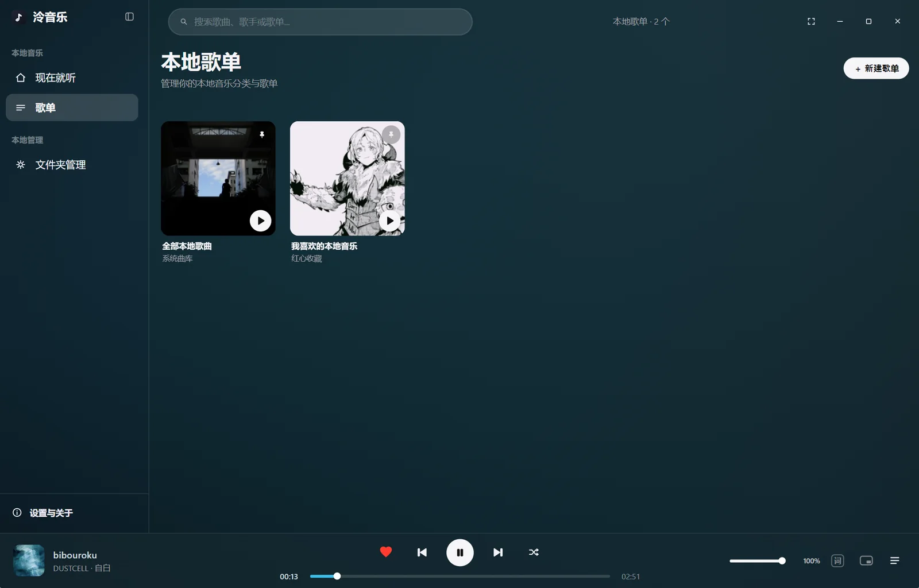
Task: Click the 泠音乐 music note logo
Action: (x=18, y=17)
